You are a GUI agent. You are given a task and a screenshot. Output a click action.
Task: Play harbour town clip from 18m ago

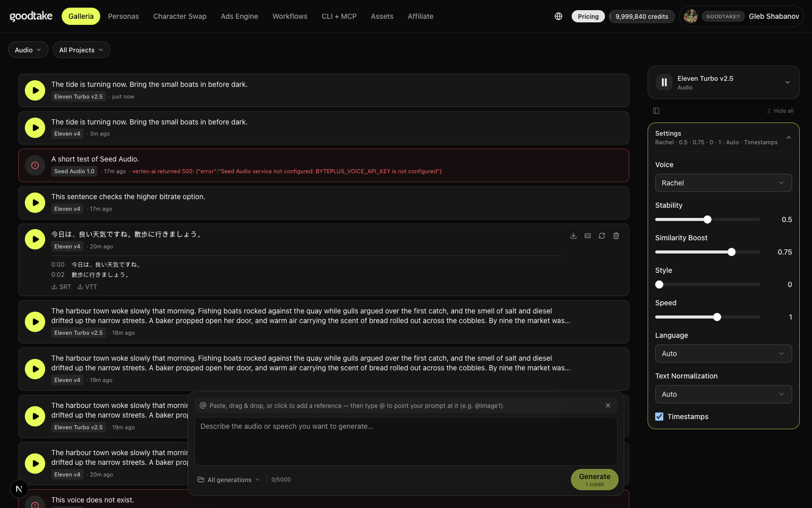pyautogui.click(x=35, y=322)
